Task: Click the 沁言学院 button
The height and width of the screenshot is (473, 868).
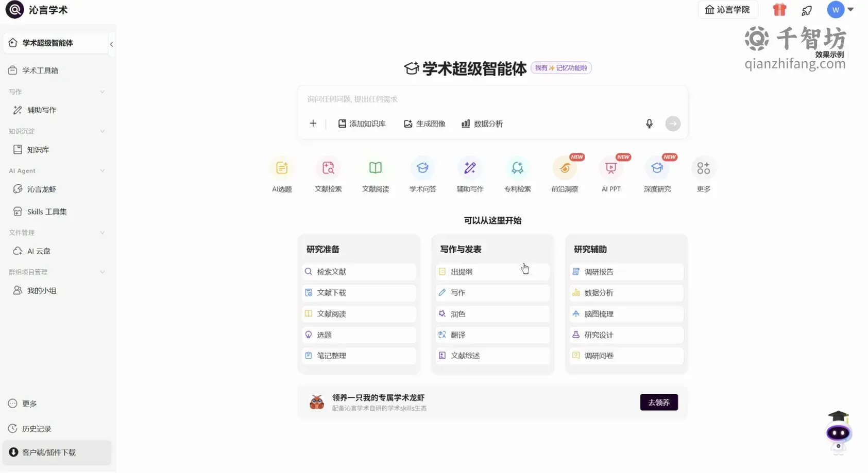Action: (727, 10)
